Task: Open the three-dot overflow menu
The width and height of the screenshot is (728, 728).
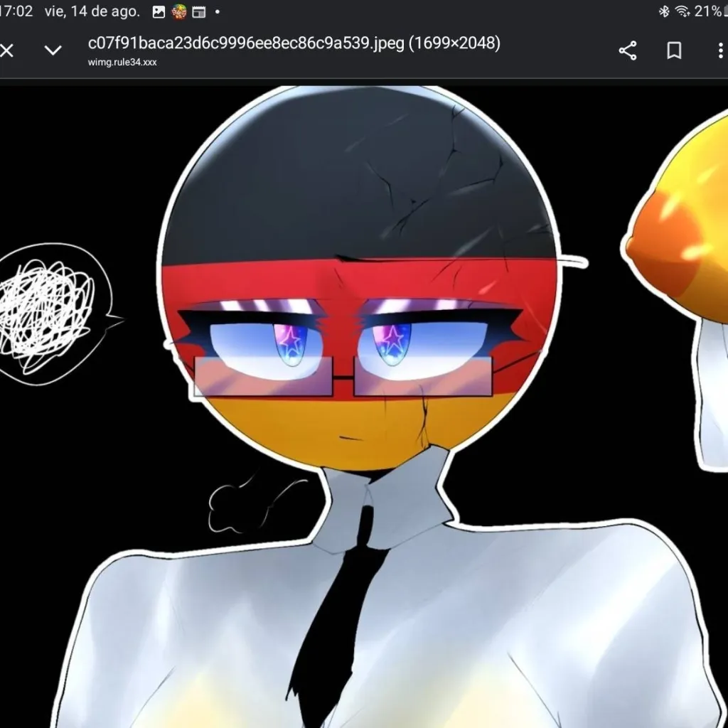Action: click(720, 50)
